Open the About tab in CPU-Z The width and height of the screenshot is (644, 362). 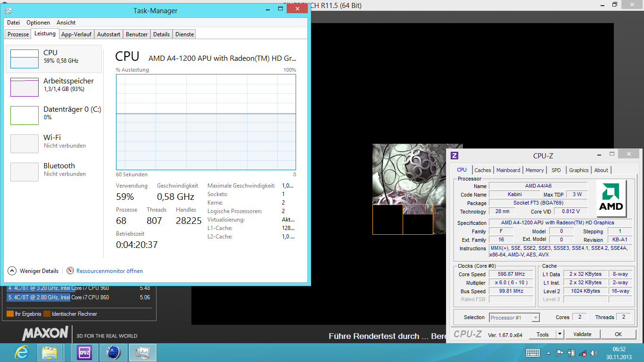pyautogui.click(x=601, y=170)
